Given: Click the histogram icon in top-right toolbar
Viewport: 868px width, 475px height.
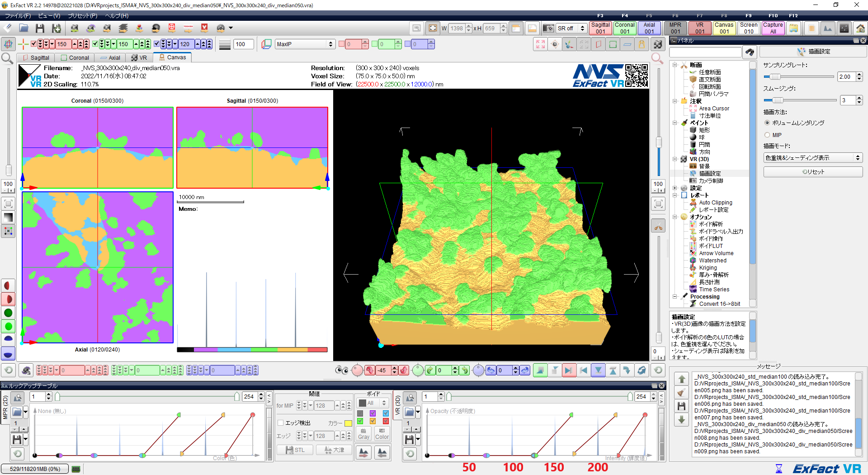Looking at the screenshot, I should coord(828,28).
